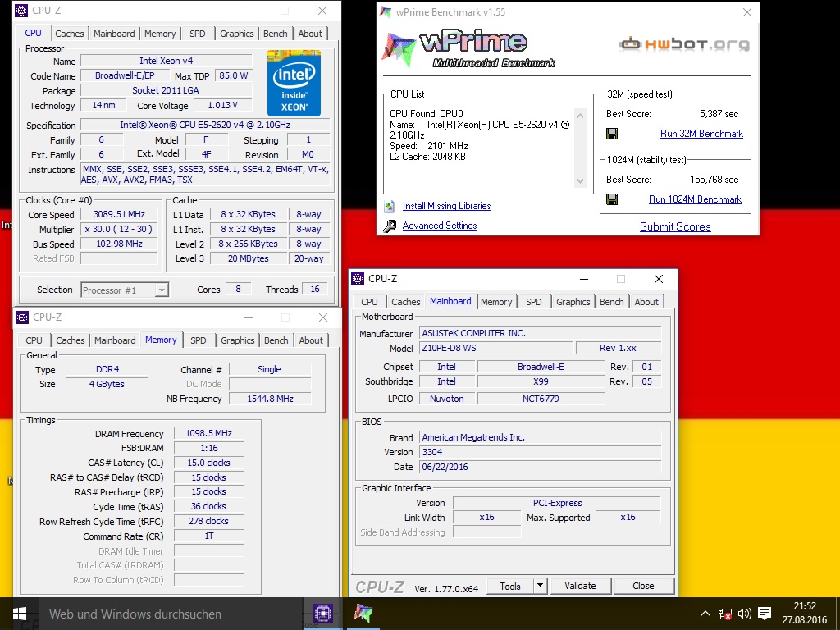The width and height of the screenshot is (840, 630).
Task: Click Install Missing Libraries link
Action: tap(446, 206)
